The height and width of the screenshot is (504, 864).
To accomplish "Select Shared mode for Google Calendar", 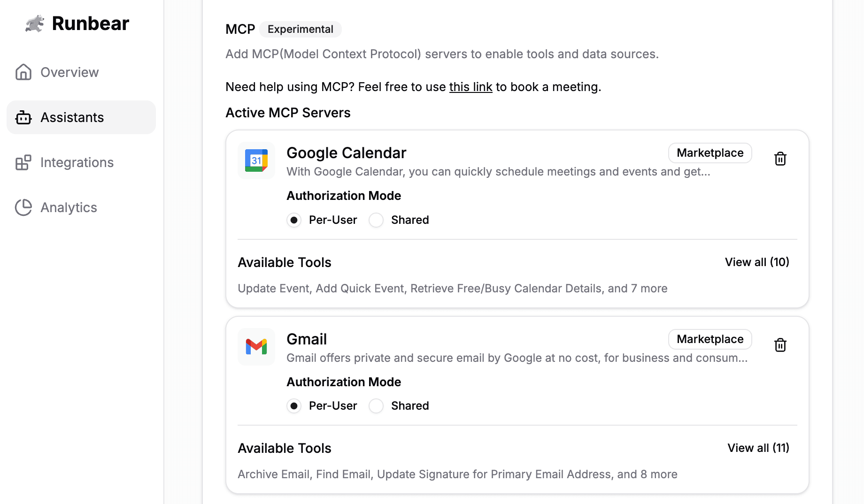I will 376,220.
